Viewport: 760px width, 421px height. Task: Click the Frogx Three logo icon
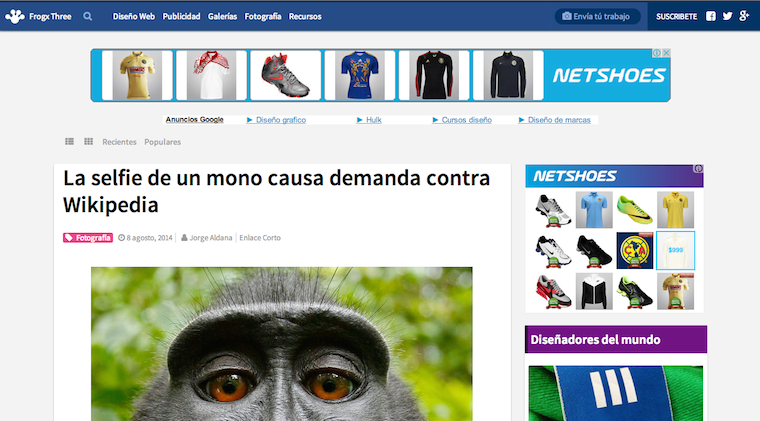(14, 16)
